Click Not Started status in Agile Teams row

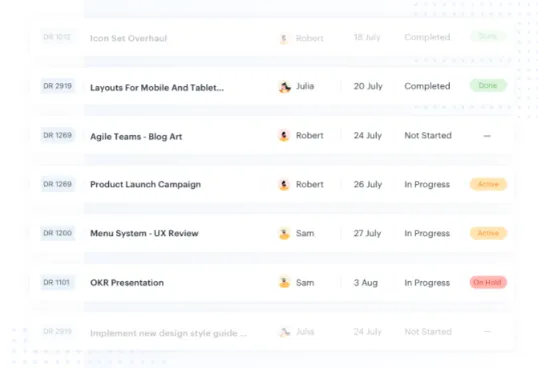point(428,135)
